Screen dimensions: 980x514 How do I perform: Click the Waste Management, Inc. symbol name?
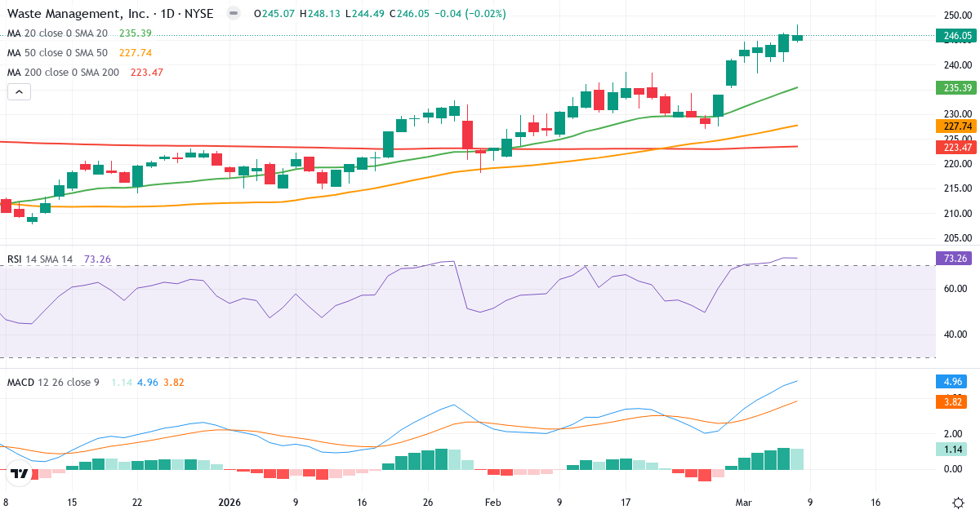point(78,14)
